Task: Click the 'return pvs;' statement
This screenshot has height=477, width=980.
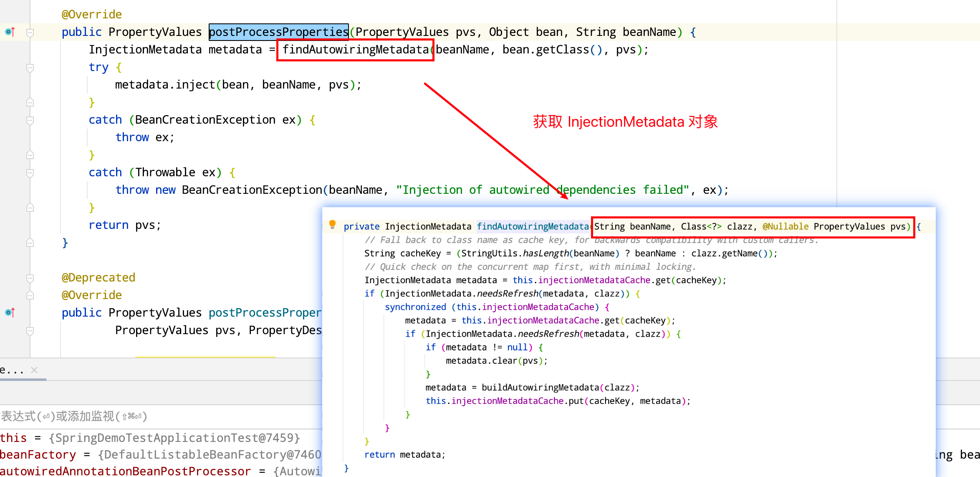Action: click(124, 225)
